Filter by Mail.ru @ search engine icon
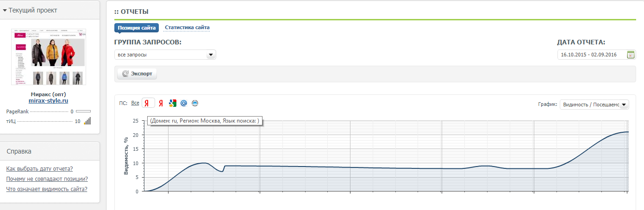Viewport: 644px width, 210px height. pyautogui.click(x=184, y=103)
